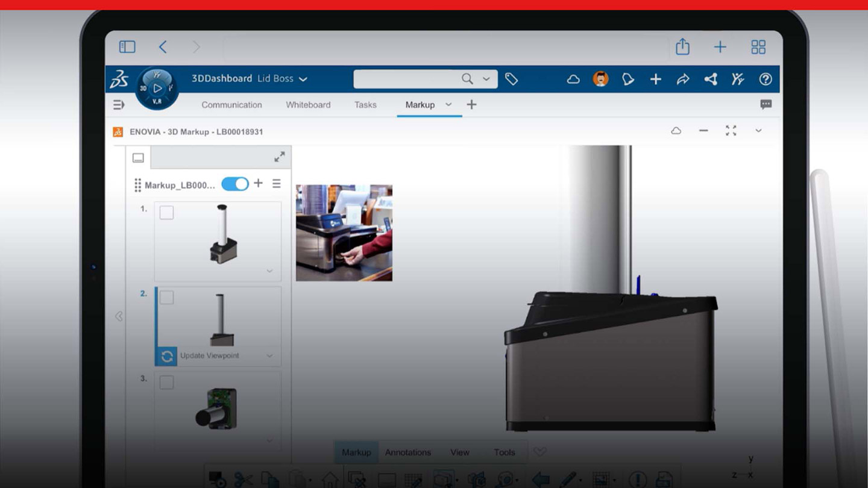
Task: Click the Update Viewpoint refresh icon
Action: pyautogui.click(x=167, y=356)
